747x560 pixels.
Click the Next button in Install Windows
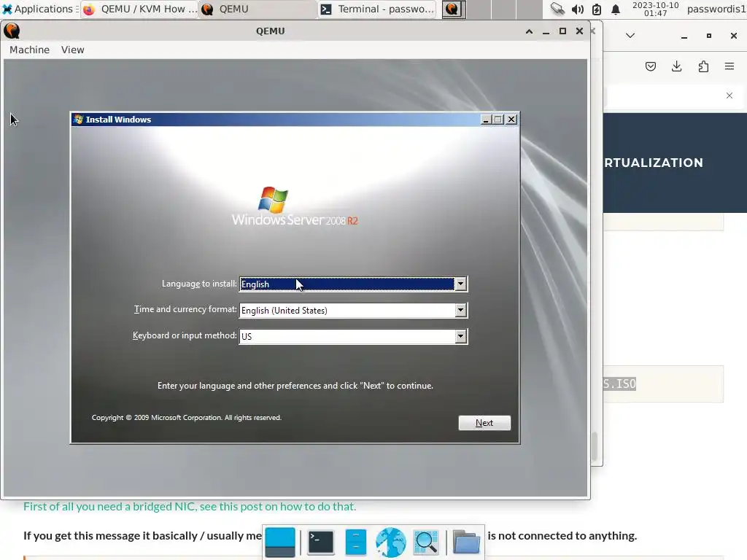point(484,423)
